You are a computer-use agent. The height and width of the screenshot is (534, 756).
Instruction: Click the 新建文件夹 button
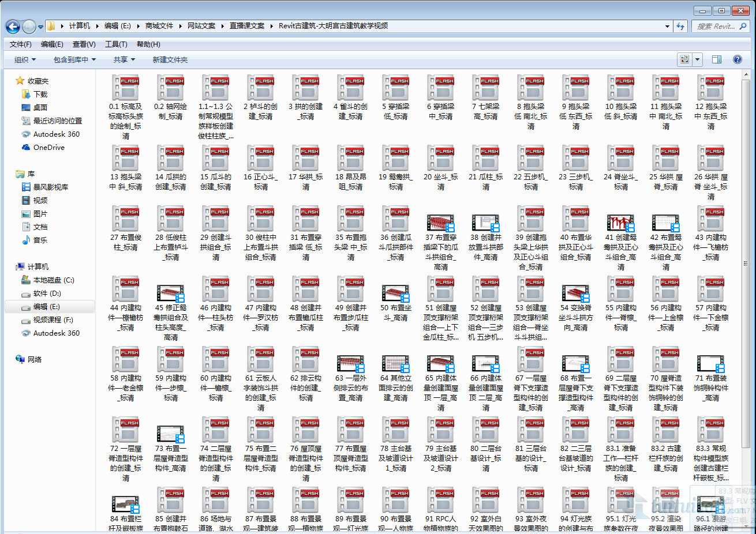point(170,60)
